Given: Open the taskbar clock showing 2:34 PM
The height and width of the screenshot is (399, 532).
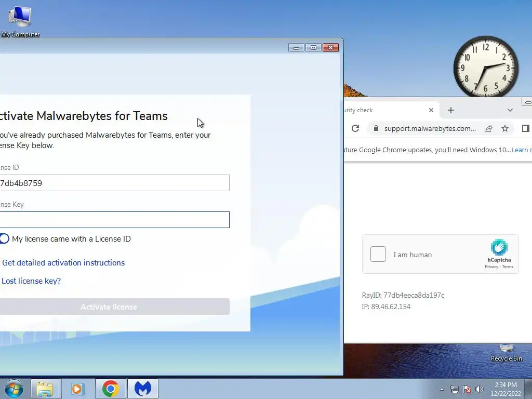Looking at the screenshot, I should [506, 389].
